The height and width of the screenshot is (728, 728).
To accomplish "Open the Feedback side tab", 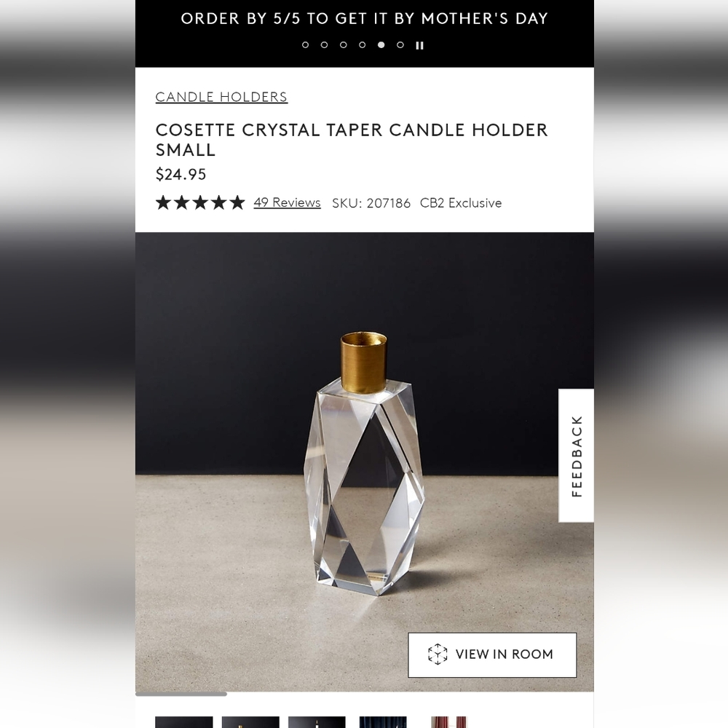I will 576,456.
